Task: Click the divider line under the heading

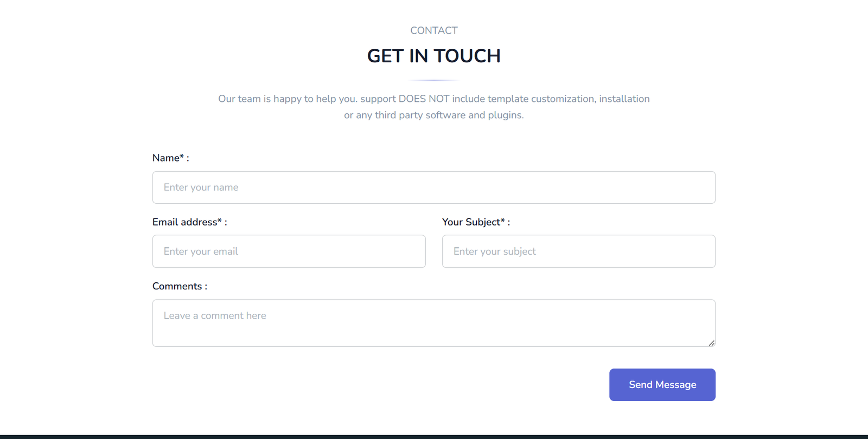Action: (434, 80)
